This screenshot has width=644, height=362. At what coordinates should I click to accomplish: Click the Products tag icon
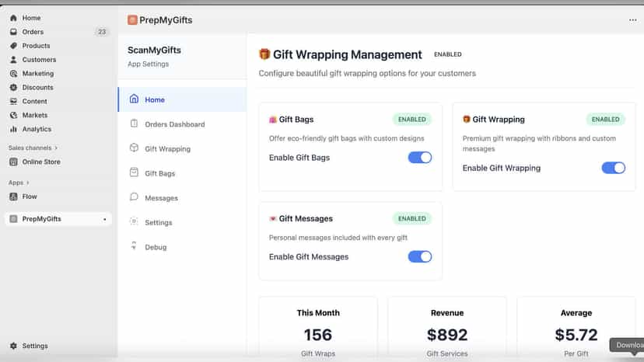click(x=13, y=46)
